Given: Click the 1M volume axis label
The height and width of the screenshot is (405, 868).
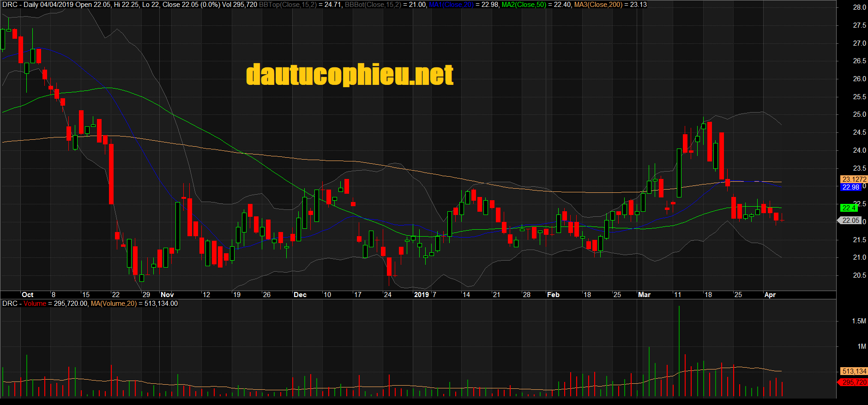Looking at the screenshot, I should (x=862, y=346).
